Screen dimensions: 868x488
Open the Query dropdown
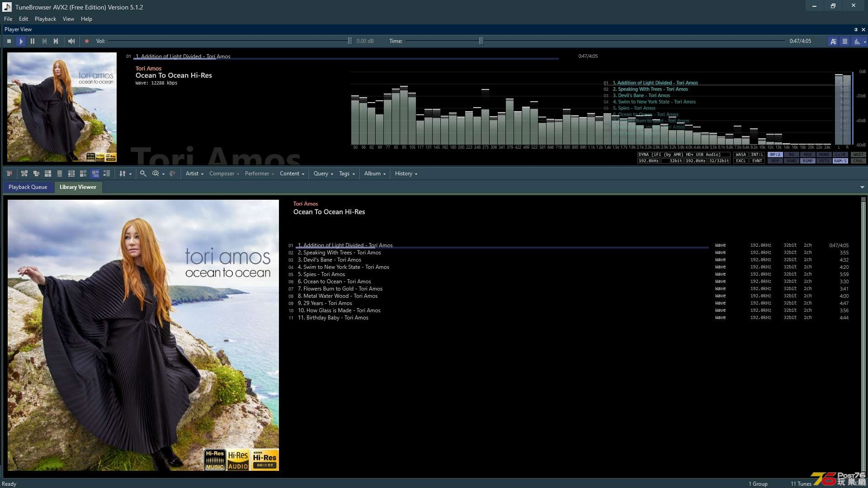tap(323, 174)
